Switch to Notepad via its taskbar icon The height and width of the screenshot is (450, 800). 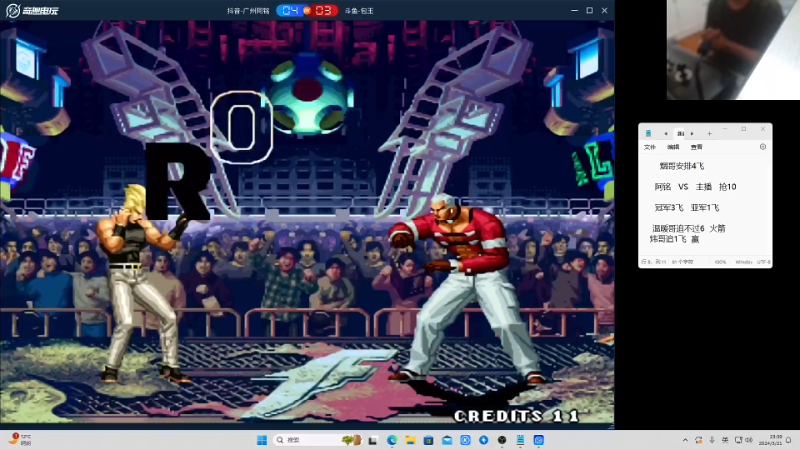coord(520,440)
